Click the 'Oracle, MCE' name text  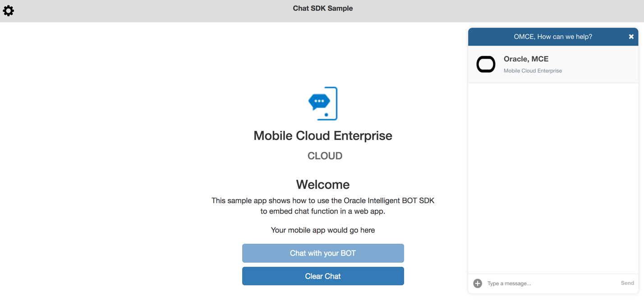click(x=526, y=59)
